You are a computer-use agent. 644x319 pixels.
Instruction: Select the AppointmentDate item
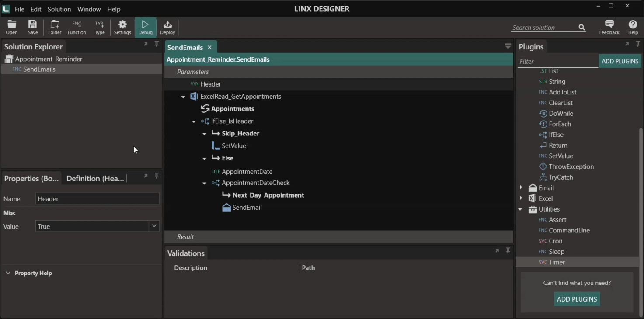(242, 172)
